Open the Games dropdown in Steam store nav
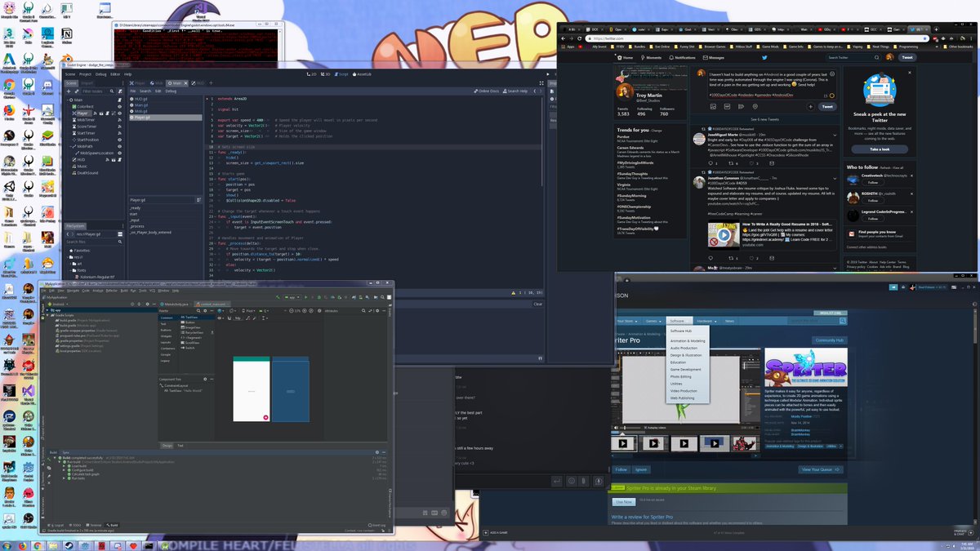Image resolution: width=980 pixels, height=551 pixels. [x=653, y=321]
